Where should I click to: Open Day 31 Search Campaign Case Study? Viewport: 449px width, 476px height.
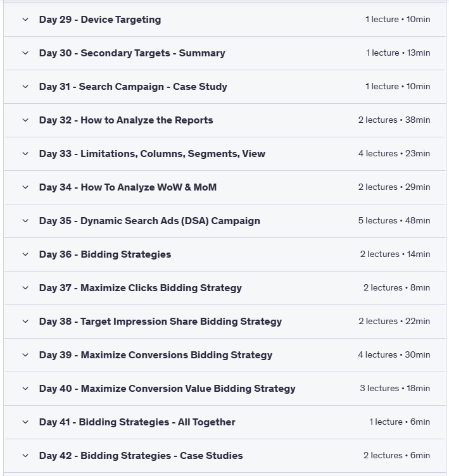tap(133, 87)
